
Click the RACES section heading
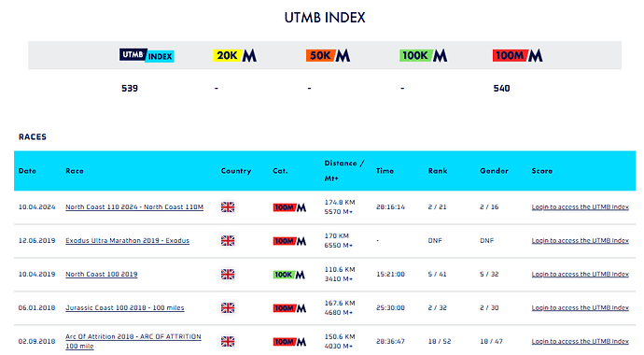pyautogui.click(x=33, y=136)
